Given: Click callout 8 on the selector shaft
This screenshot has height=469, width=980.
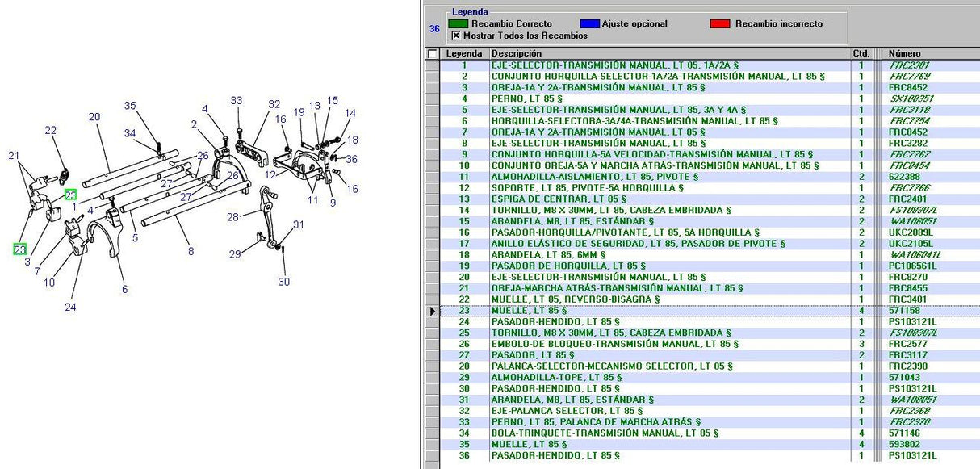Looking at the screenshot, I should pyautogui.click(x=191, y=252).
